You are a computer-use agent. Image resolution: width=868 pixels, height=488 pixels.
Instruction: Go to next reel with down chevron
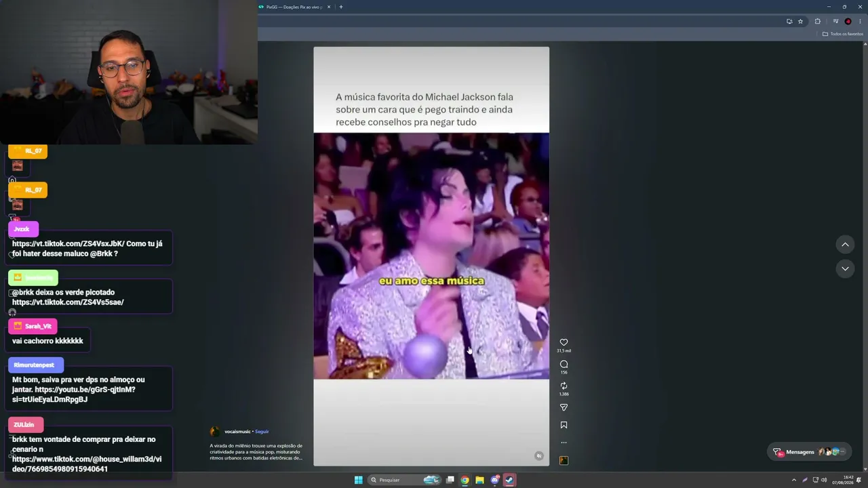[845, 268]
